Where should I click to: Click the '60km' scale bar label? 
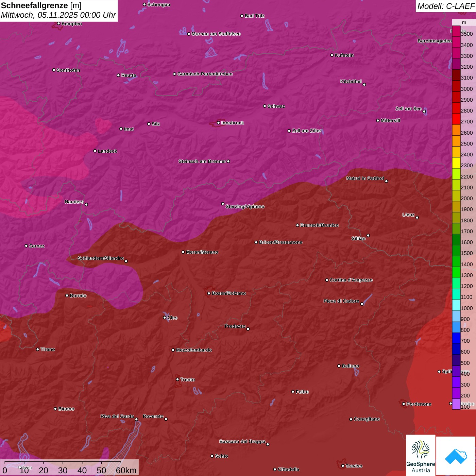click(x=126, y=471)
